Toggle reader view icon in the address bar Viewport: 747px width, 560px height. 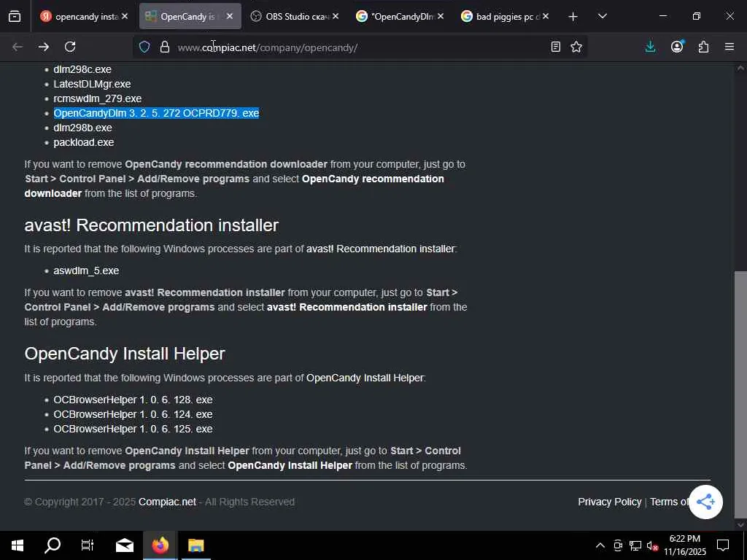[555, 47]
